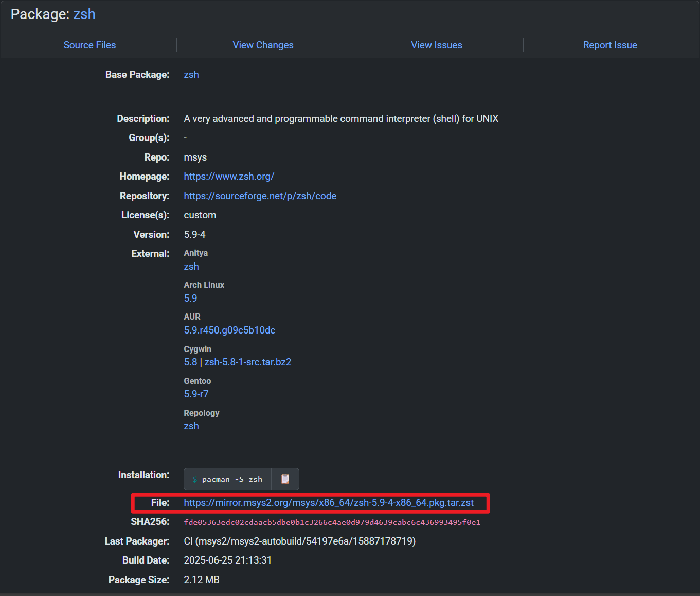
Task: Download the zsh-5.9-4 pkg.tar.zst file link
Action: tap(329, 503)
